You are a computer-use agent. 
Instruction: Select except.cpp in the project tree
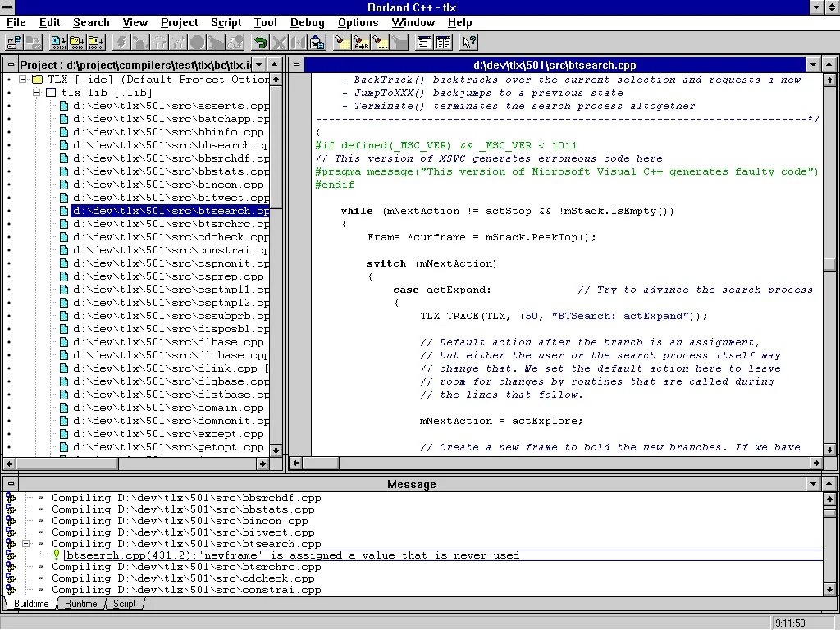coord(168,435)
